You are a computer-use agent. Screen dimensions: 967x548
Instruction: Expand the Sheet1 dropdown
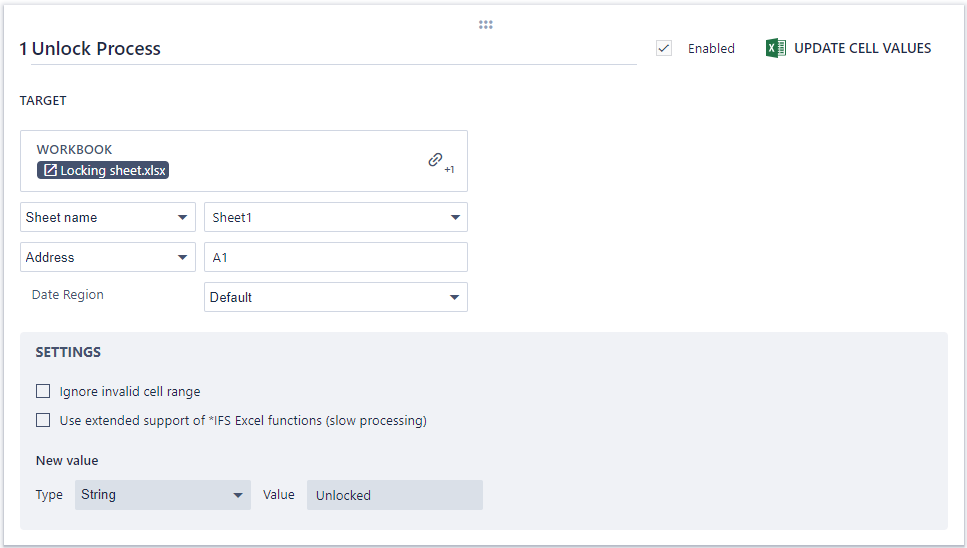pyautogui.click(x=335, y=217)
